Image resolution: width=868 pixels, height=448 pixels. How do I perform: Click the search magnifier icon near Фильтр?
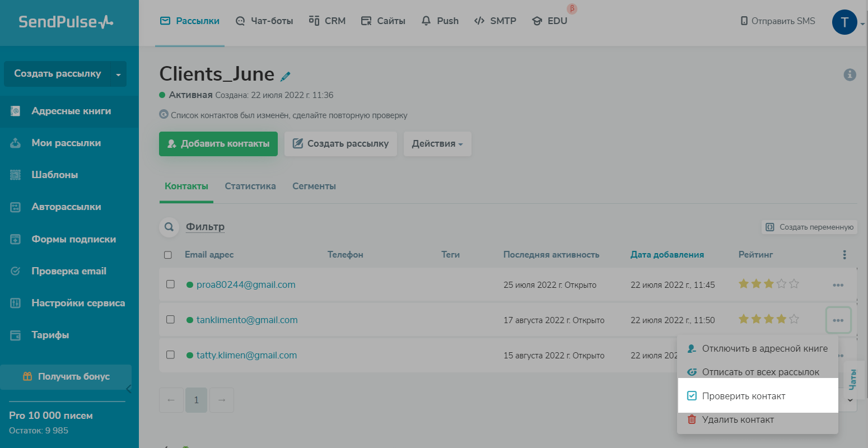pos(169,227)
